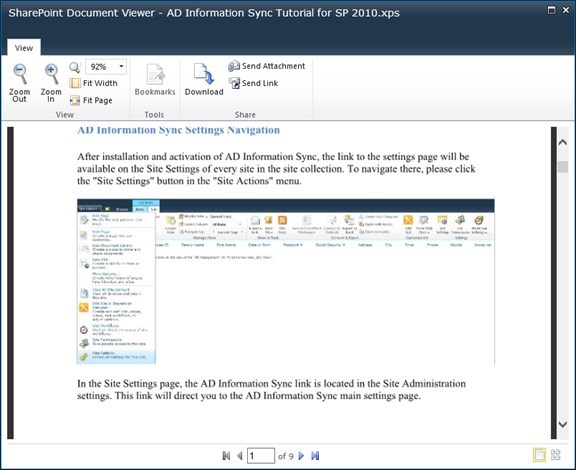Image resolution: width=576 pixels, height=470 pixels.
Task: Select Fit Page option
Action: click(x=91, y=100)
